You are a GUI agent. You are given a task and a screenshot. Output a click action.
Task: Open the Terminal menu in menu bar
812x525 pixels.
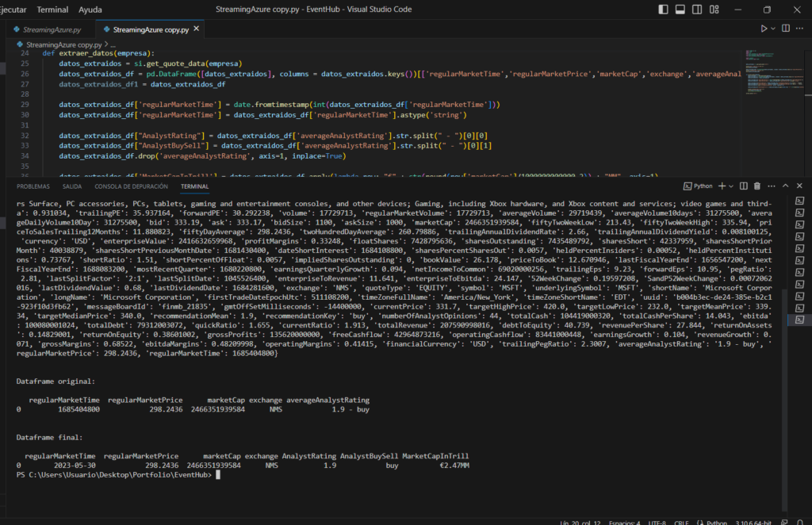click(x=52, y=10)
